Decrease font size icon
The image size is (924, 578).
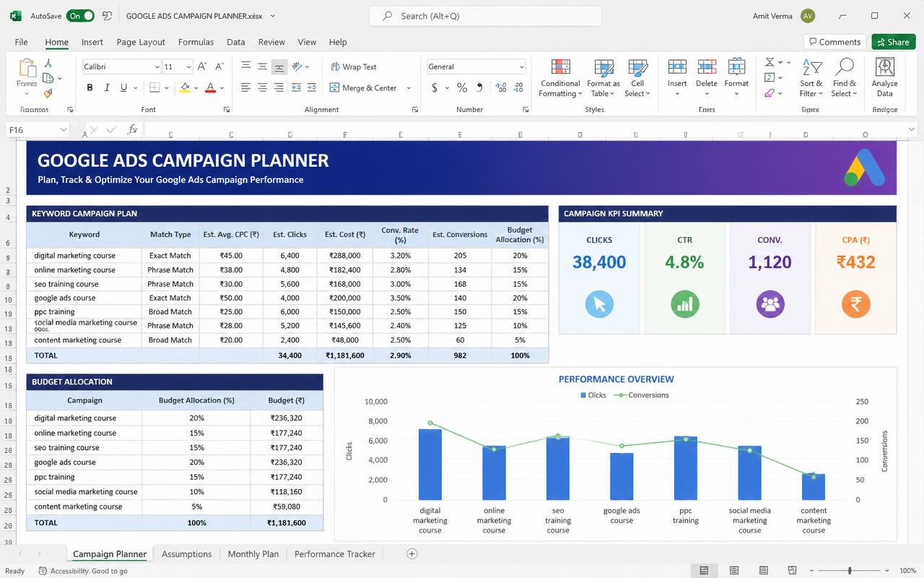219,66
